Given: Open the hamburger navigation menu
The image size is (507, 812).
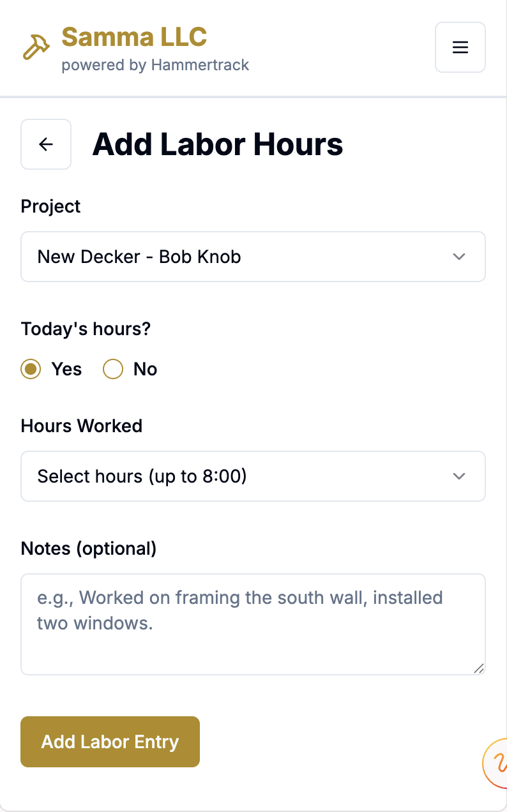Looking at the screenshot, I should 460,47.
